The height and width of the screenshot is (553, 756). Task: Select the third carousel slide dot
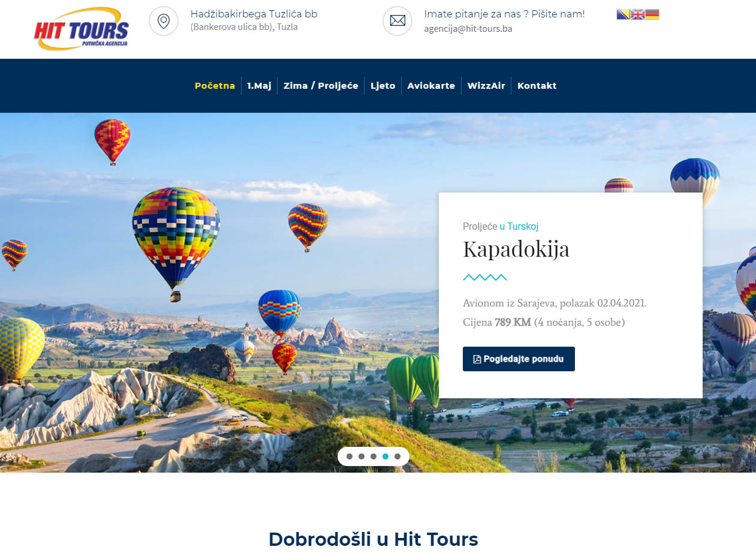click(x=374, y=456)
